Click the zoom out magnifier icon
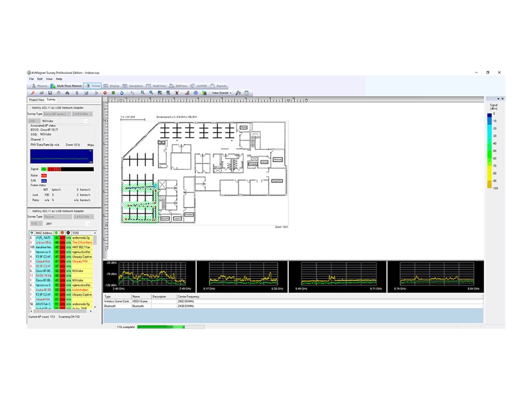The height and width of the screenshot is (399, 532). coord(151,93)
